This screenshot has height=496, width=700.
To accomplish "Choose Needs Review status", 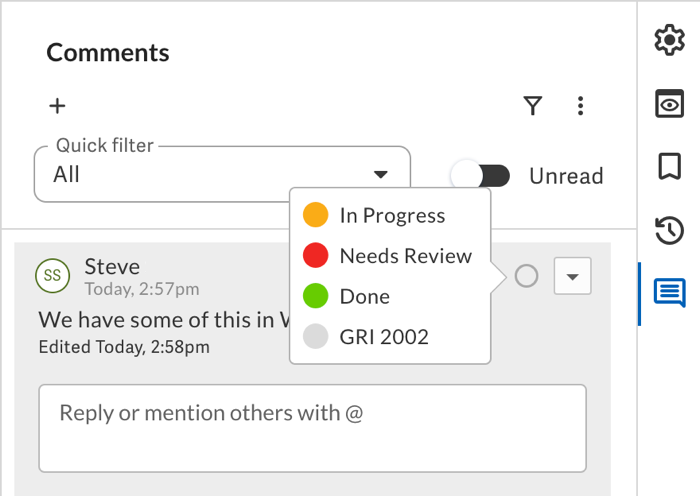I will [x=390, y=256].
